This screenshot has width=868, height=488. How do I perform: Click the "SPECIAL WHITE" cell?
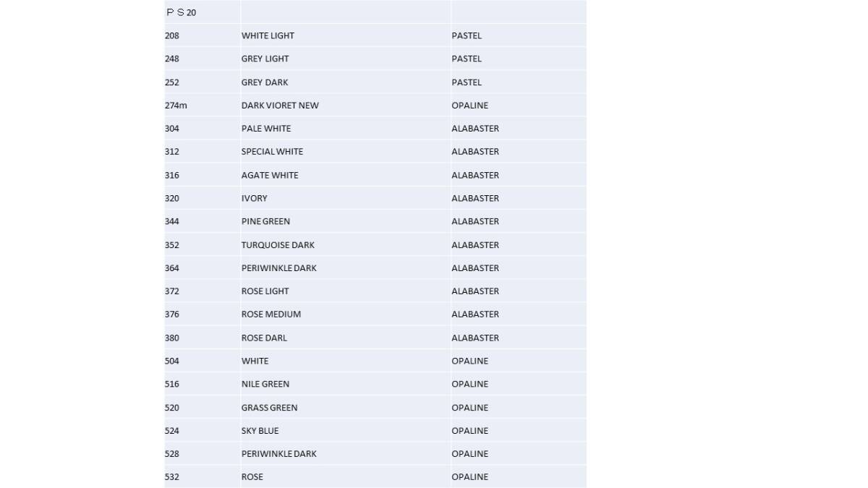(x=272, y=152)
